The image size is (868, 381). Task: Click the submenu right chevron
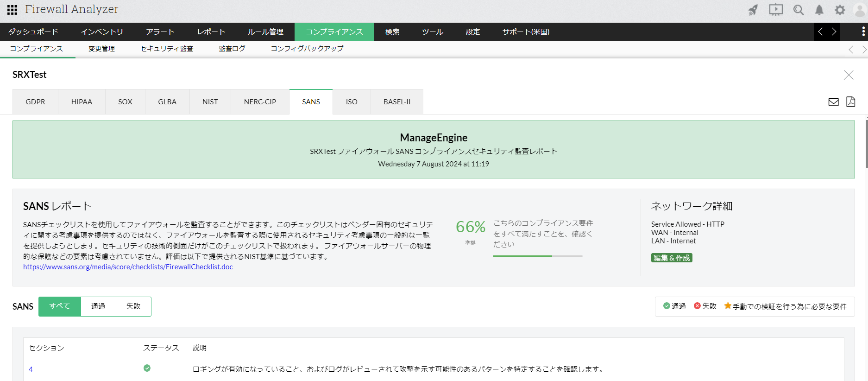(864, 50)
